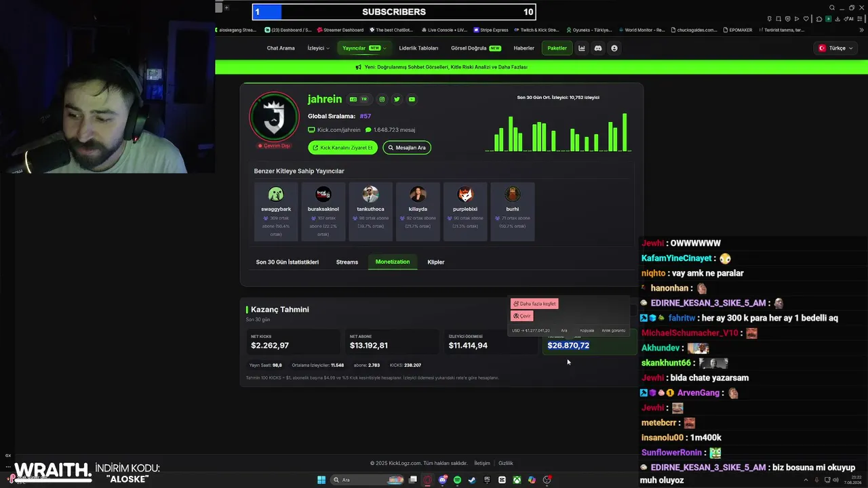
Task: Open the EPOMAKER bookmark
Action: (x=737, y=30)
